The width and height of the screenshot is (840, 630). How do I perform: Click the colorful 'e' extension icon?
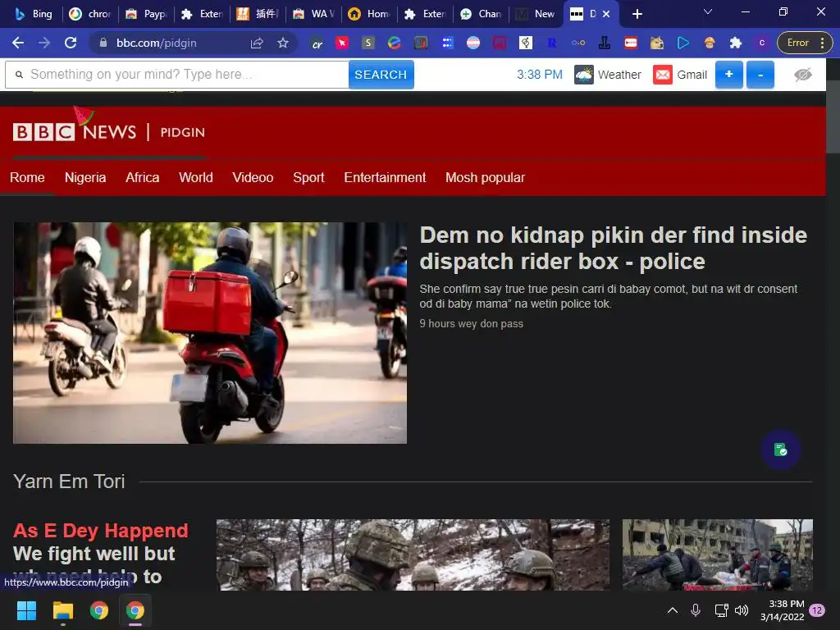point(395,43)
